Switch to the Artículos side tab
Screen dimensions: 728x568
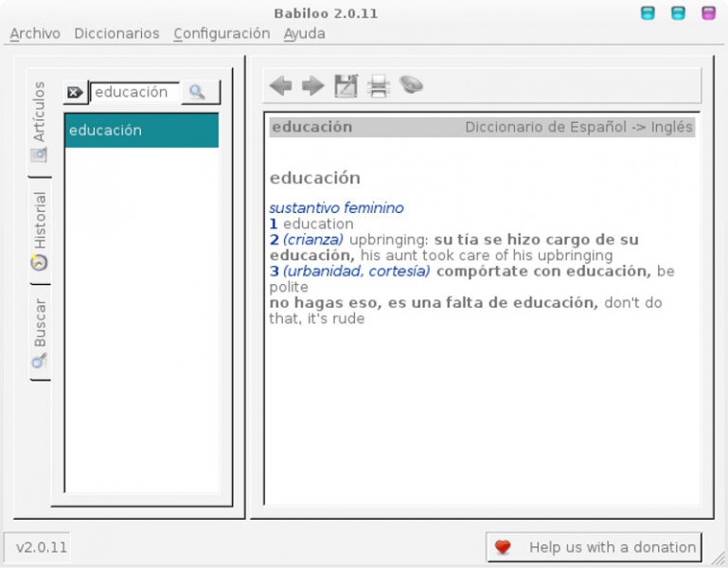pos(40,123)
